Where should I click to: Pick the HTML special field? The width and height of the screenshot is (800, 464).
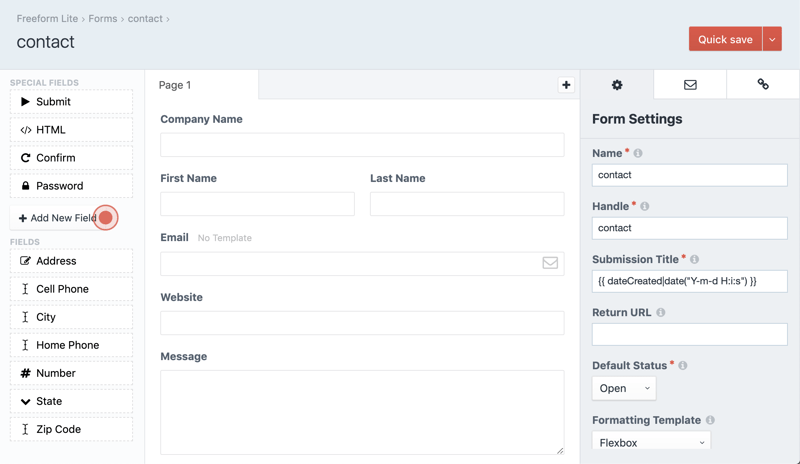[71, 130]
